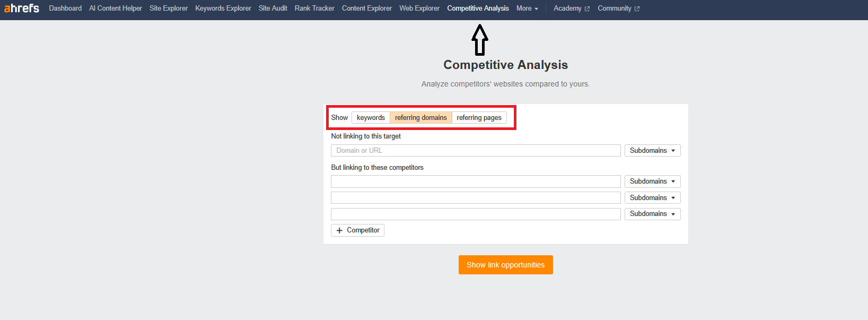Screen dimensions: 868x320
Task: Switch Show option to keywords
Action: (x=371, y=118)
